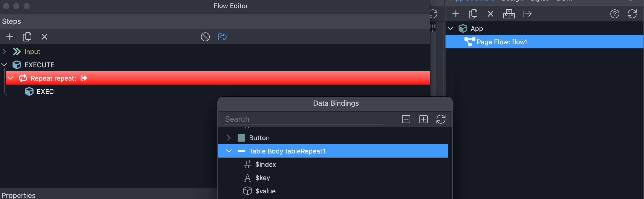644x199 pixels.
Task: Add a new step in the Flow Editor
Action: tap(10, 37)
